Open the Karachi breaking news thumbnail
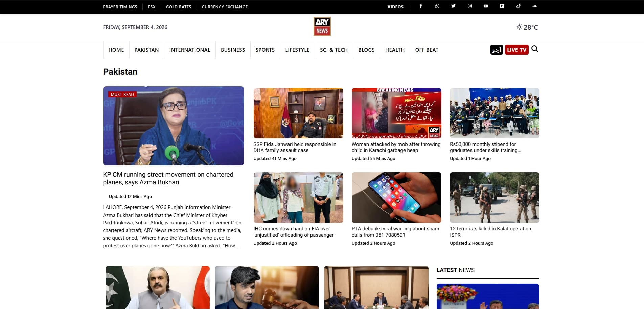Viewport: 644px width, 309px height. pyautogui.click(x=396, y=113)
